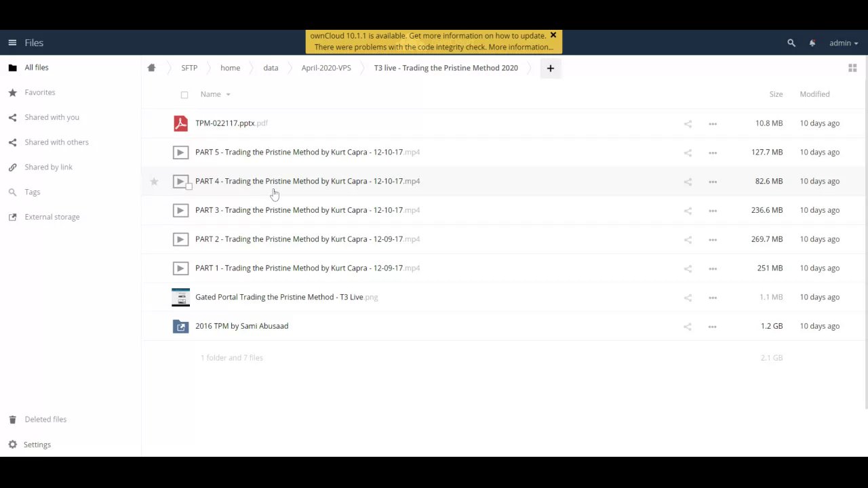Viewport: 868px width, 488px height.
Task: Navigate to the home breadcrumb folder
Action: tap(230, 68)
